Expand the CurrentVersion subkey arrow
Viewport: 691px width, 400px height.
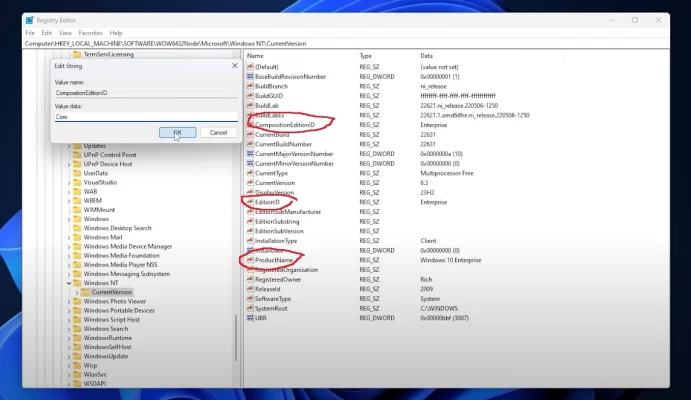click(x=76, y=292)
